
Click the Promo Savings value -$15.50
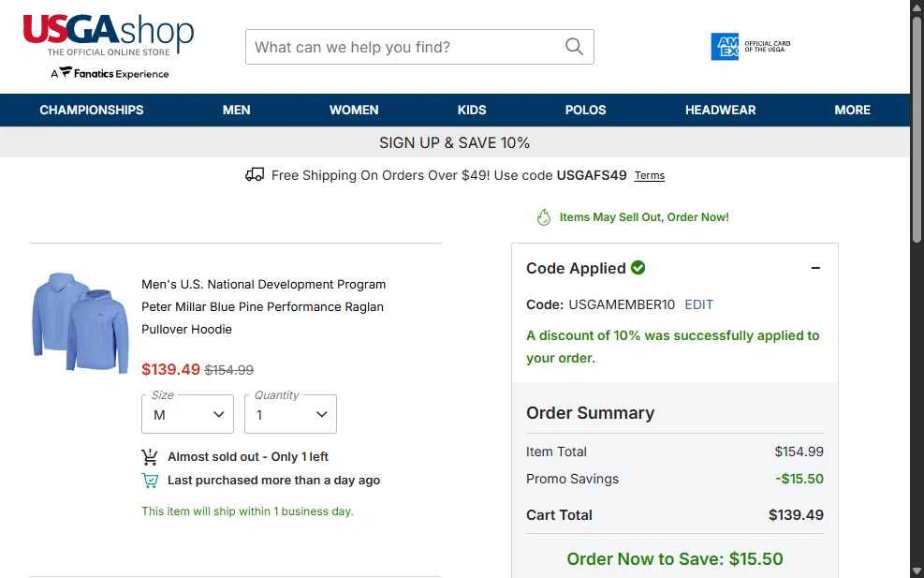[x=799, y=479]
